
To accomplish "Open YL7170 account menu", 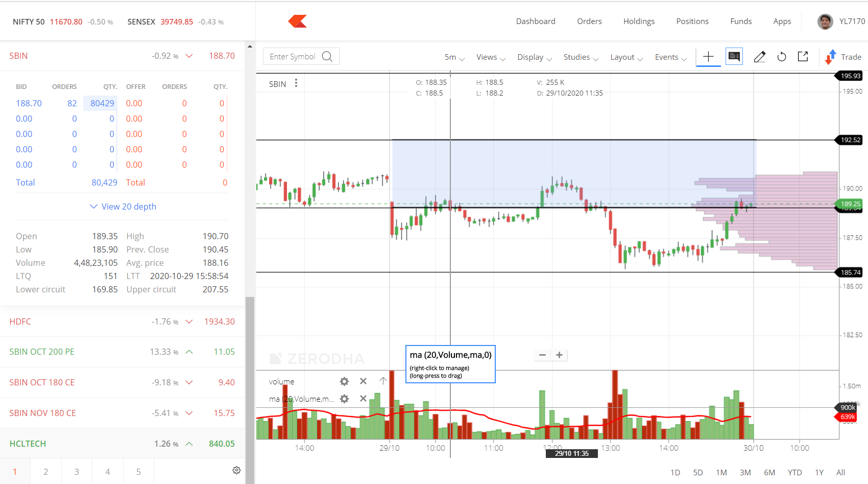I will tap(852, 21).
